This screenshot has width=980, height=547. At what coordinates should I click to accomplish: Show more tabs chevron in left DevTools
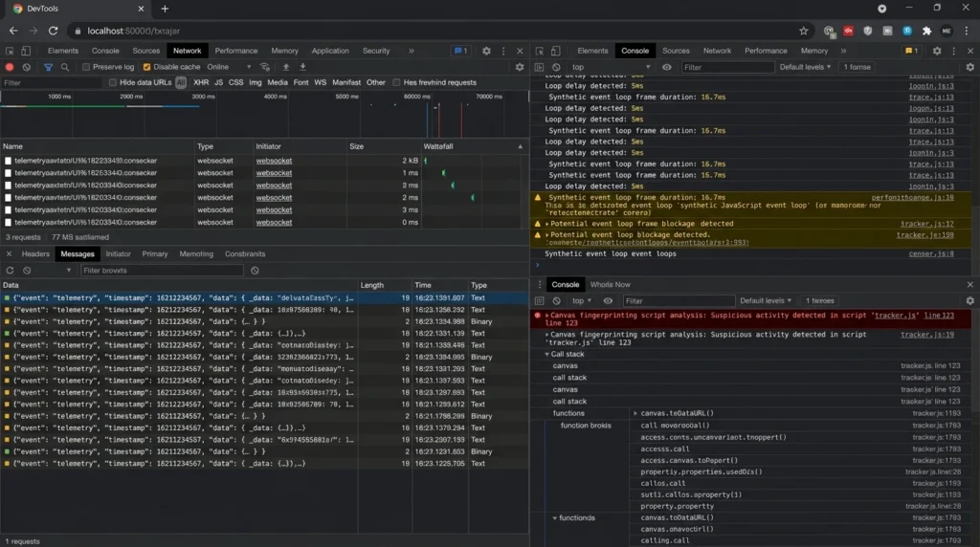[x=412, y=51]
